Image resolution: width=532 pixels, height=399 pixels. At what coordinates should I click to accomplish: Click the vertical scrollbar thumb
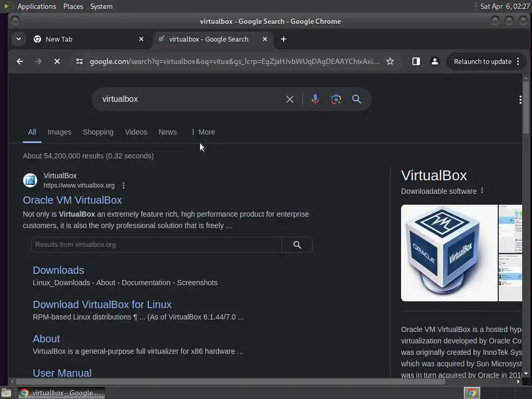[x=526, y=108]
